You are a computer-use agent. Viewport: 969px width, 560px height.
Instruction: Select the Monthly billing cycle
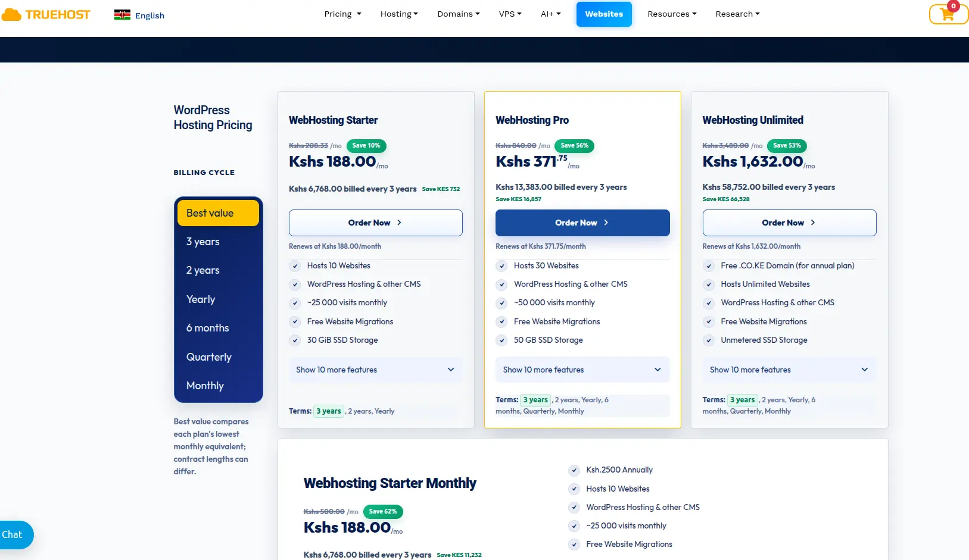(218, 386)
